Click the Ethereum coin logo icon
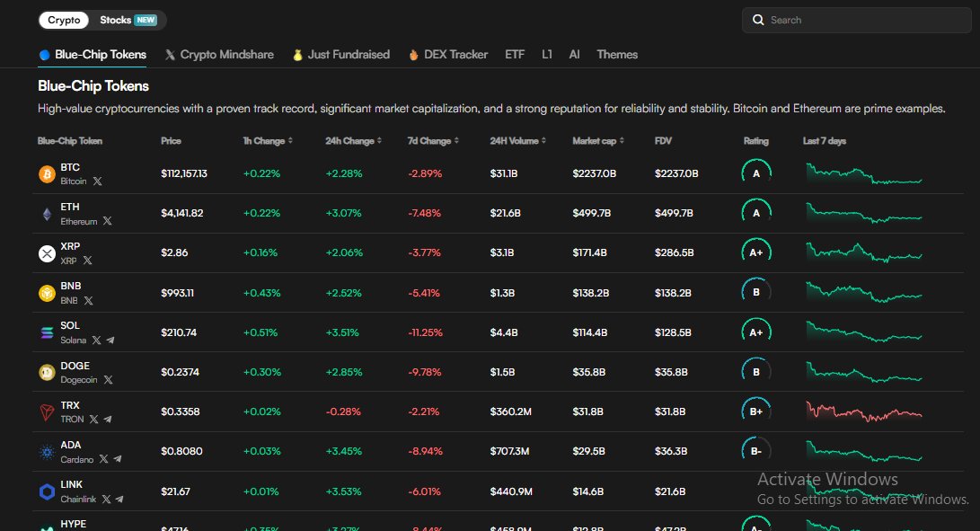This screenshot has width=980, height=531. tap(47, 214)
